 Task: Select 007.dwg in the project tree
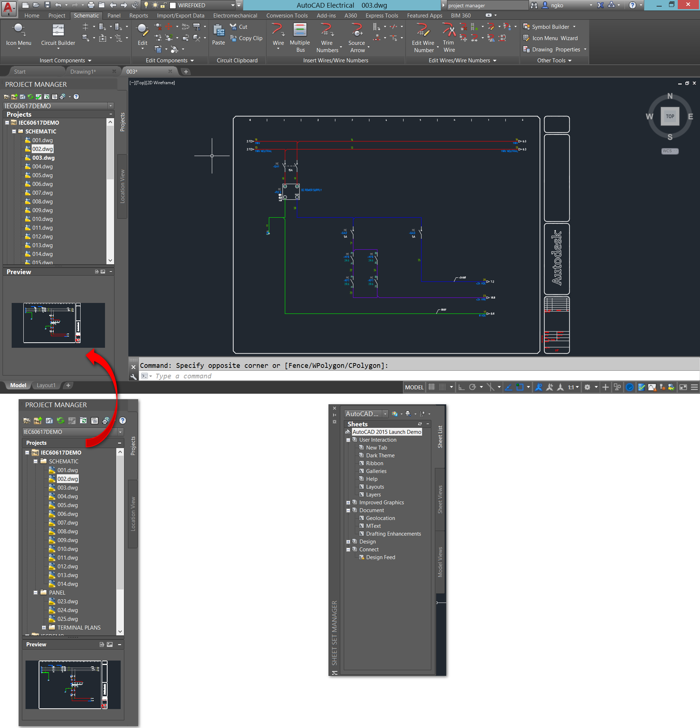pyautogui.click(x=42, y=192)
